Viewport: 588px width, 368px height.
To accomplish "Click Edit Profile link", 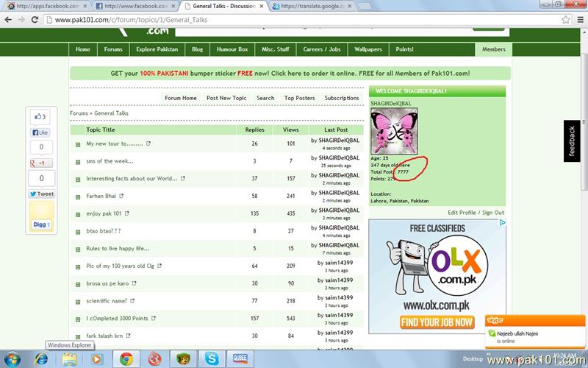I will [x=462, y=212].
